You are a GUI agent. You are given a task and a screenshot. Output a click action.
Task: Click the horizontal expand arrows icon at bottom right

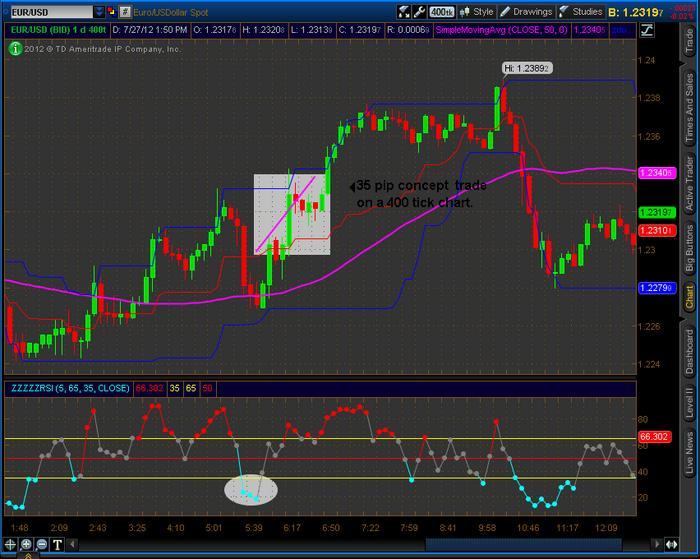click(x=671, y=544)
